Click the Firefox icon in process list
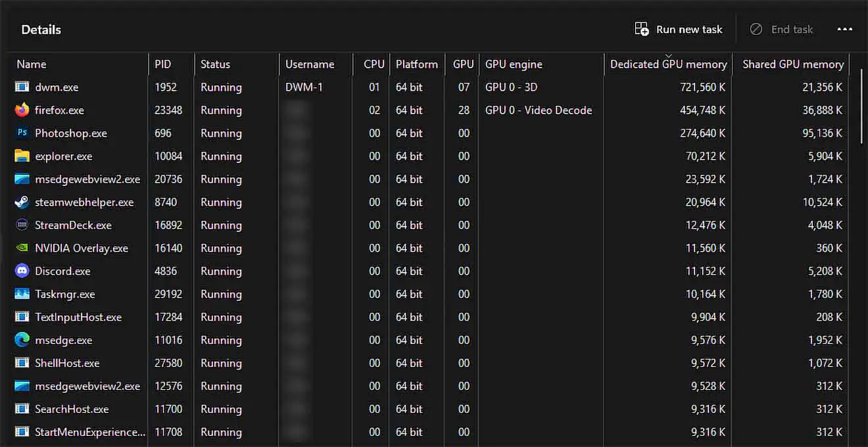The height and width of the screenshot is (447, 868). [x=22, y=110]
